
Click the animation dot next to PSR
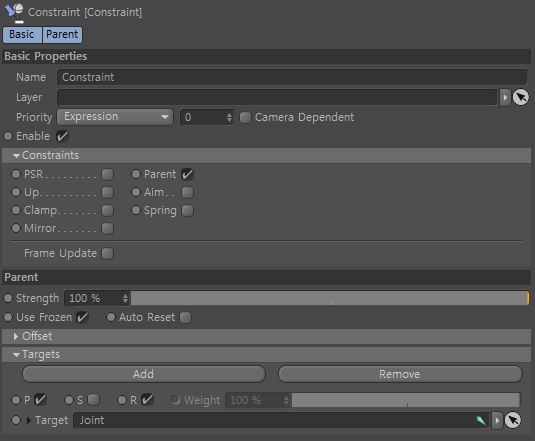[16, 174]
